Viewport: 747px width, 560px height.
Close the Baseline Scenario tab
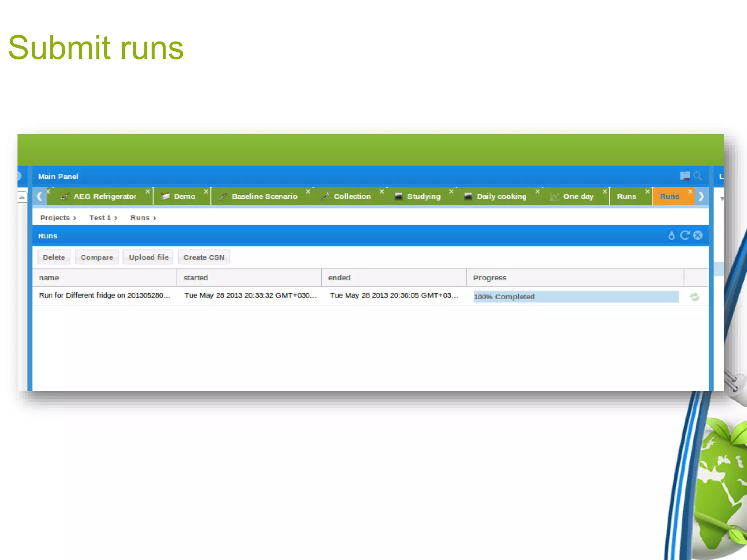[308, 191]
